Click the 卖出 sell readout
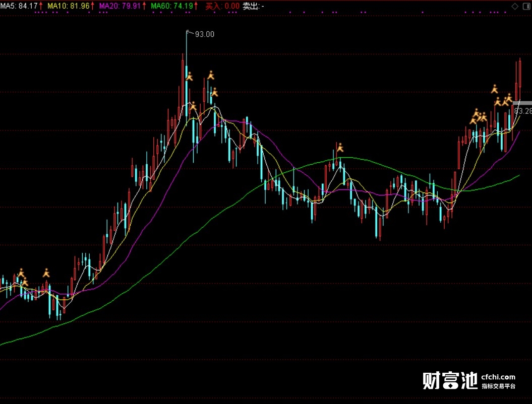532x404 pixels. click(253, 6)
